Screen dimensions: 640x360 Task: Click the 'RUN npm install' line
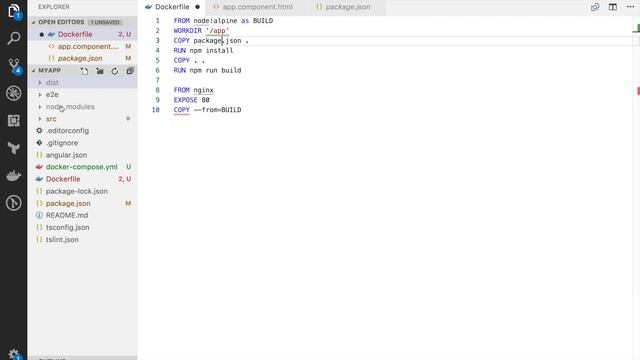point(203,51)
